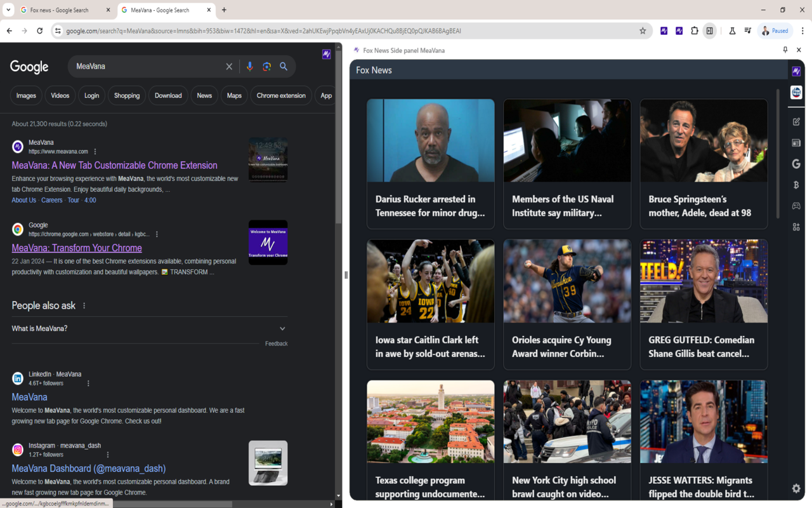
Task: Clear the Google search box text
Action: pos(229,66)
